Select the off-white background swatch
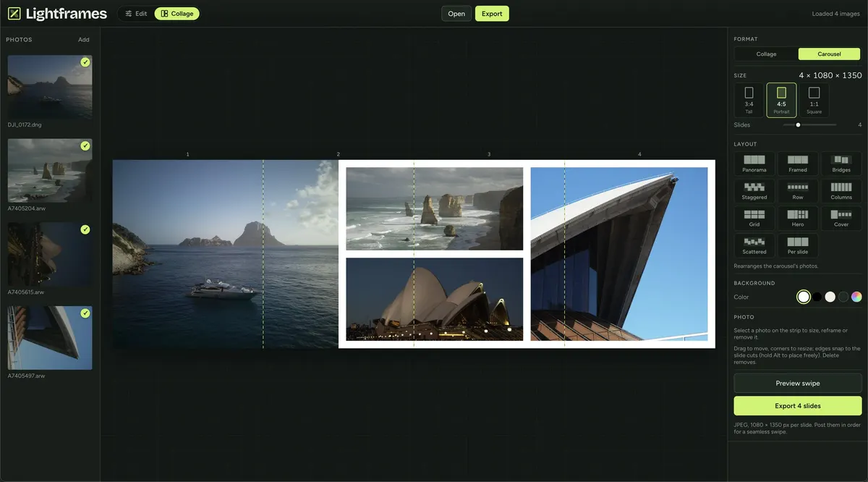The height and width of the screenshot is (482, 868). (830, 297)
